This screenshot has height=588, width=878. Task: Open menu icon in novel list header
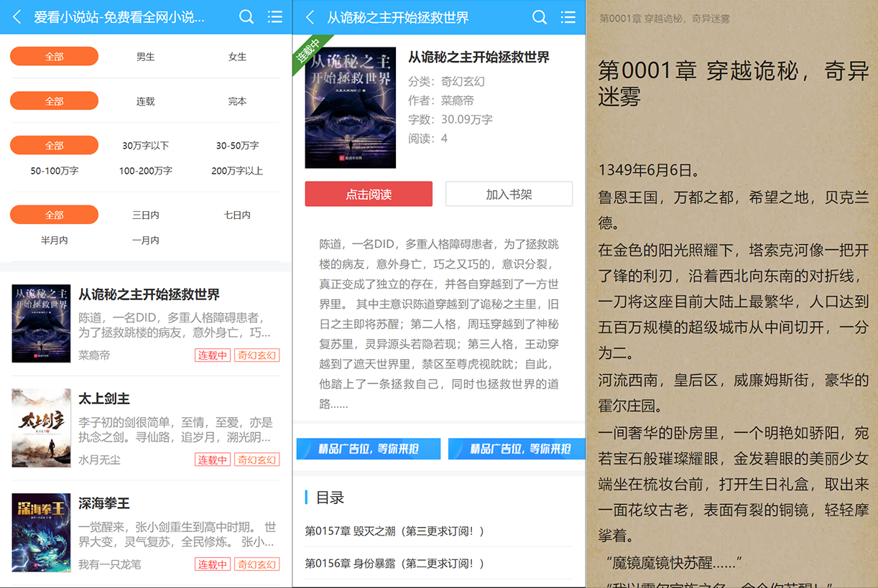(x=274, y=17)
